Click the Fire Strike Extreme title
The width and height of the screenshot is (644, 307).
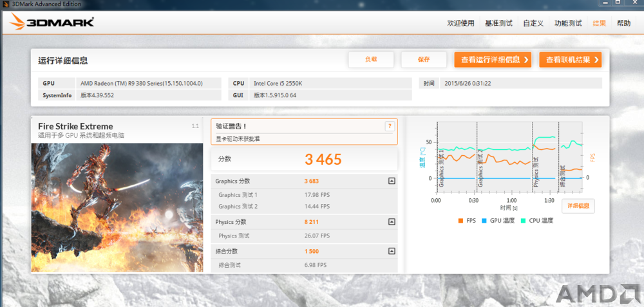[75, 126]
